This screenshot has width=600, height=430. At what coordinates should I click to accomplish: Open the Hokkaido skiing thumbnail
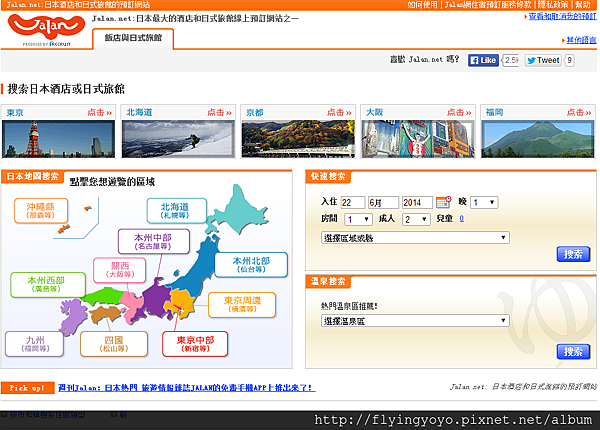pyautogui.click(x=178, y=139)
